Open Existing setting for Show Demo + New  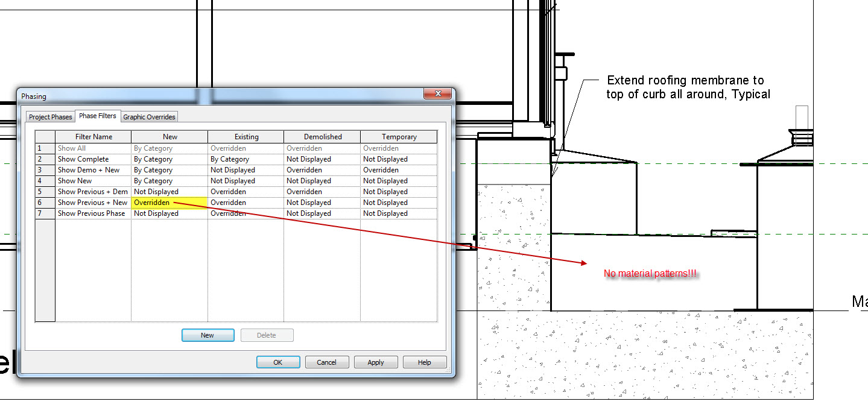point(246,170)
